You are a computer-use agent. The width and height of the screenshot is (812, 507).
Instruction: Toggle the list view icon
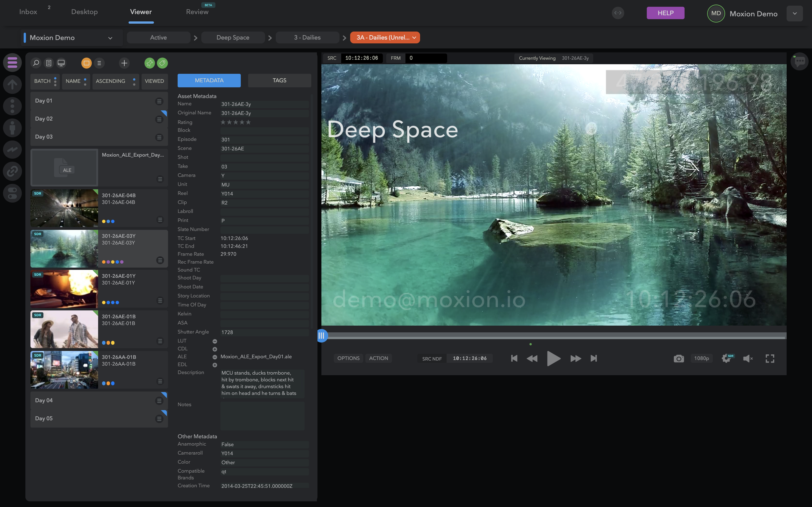tap(99, 63)
